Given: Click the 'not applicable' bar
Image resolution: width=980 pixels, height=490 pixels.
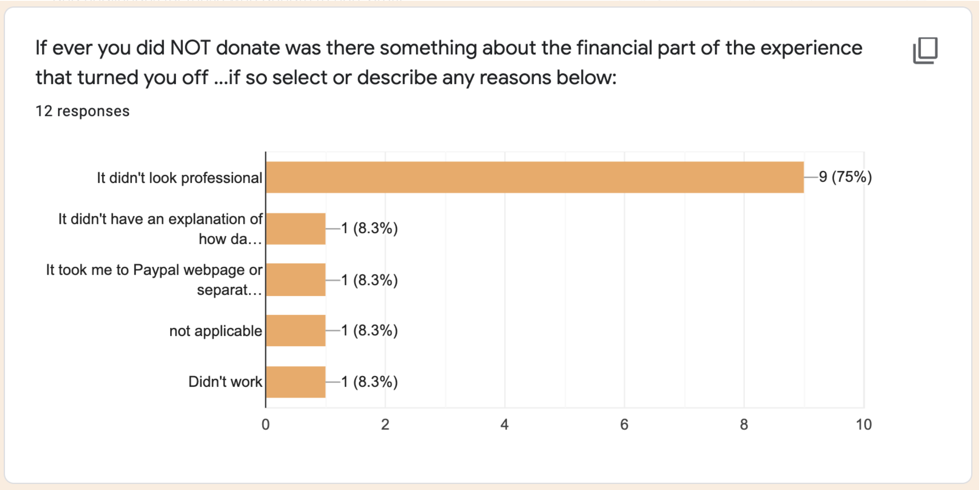Looking at the screenshot, I should (296, 330).
